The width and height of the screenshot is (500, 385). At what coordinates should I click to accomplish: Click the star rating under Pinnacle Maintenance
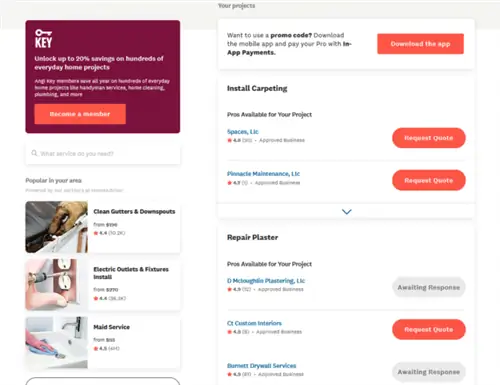coord(229,183)
